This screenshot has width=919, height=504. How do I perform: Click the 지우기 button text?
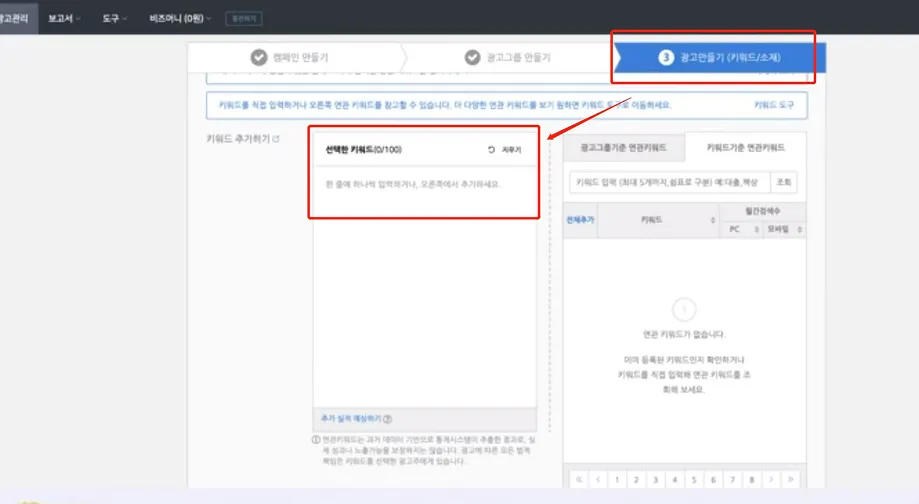(x=511, y=149)
